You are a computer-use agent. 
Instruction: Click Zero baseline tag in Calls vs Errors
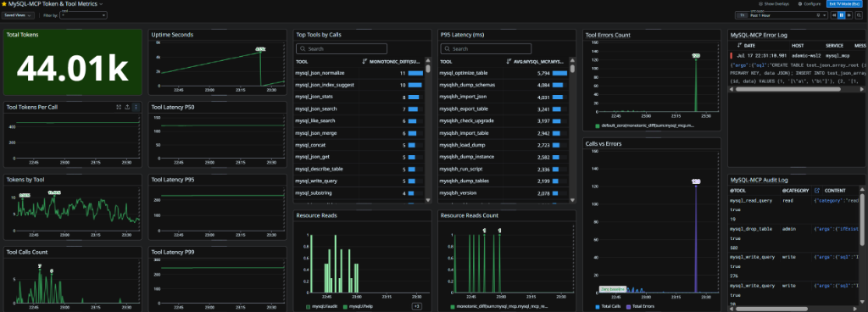tap(613, 289)
